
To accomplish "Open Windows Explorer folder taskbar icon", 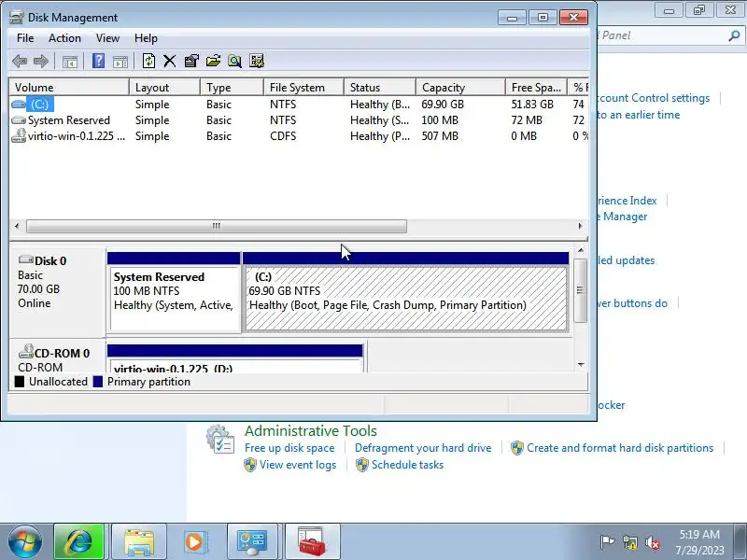I will (x=139, y=542).
